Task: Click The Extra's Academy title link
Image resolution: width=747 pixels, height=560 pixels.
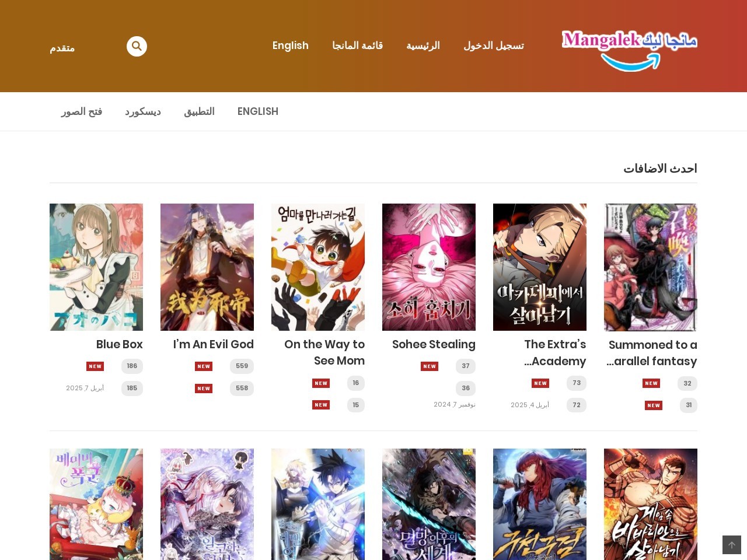Action: (555, 353)
